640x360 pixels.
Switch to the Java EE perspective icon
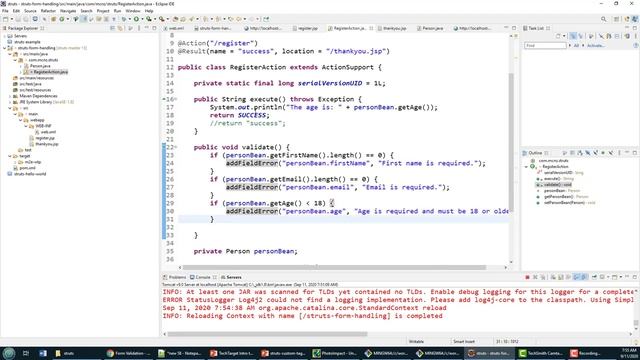(x=627, y=19)
